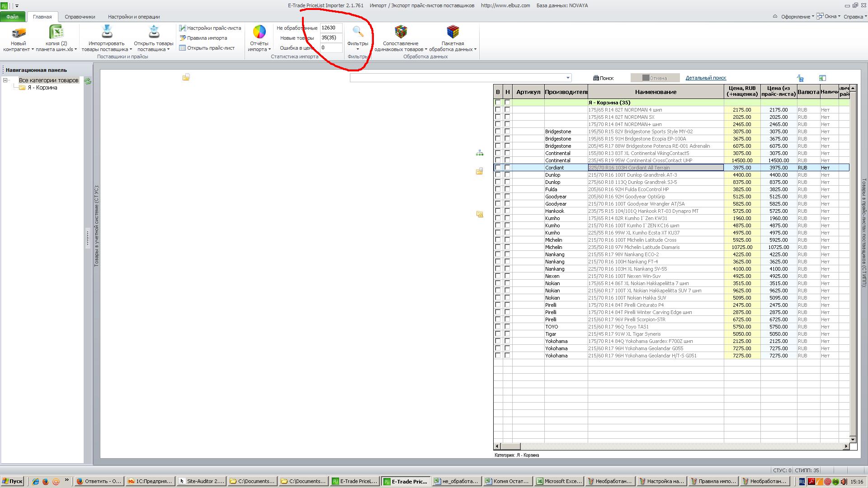Screen dimensions: 868x488
Task: Switch to the 1С:Предприятие taskbar window
Action: [x=151, y=482]
